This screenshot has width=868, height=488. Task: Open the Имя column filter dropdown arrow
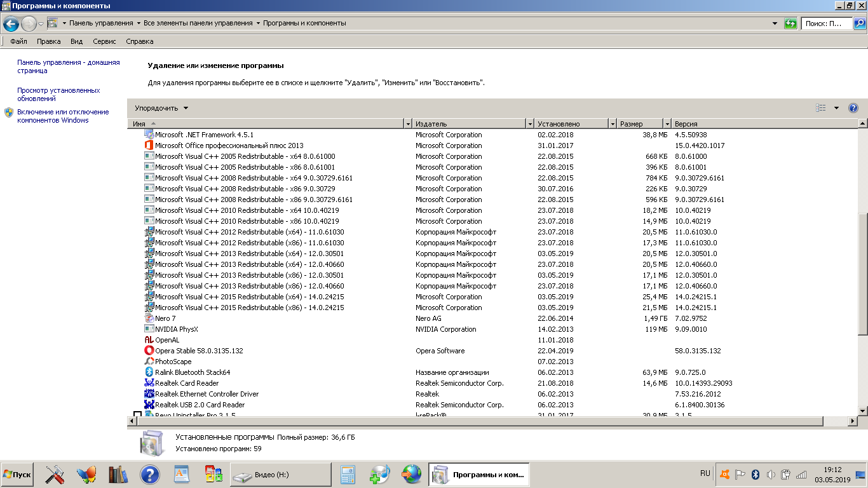tap(408, 124)
